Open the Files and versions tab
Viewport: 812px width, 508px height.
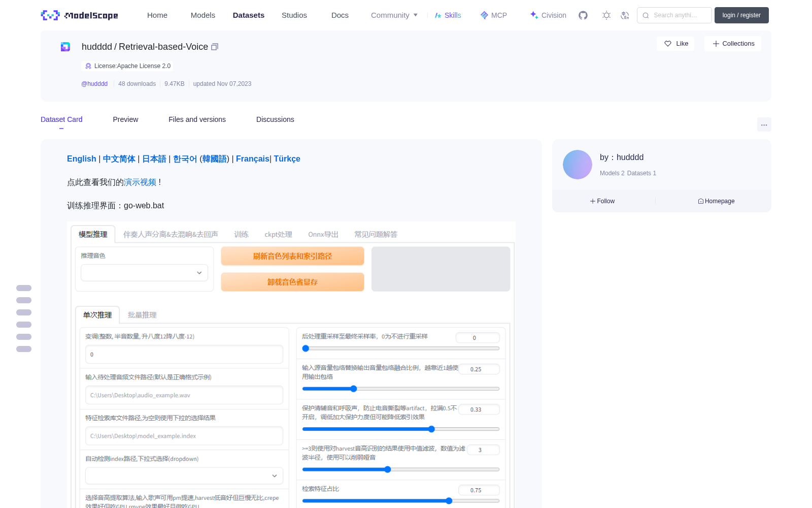[x=197, y=119]
